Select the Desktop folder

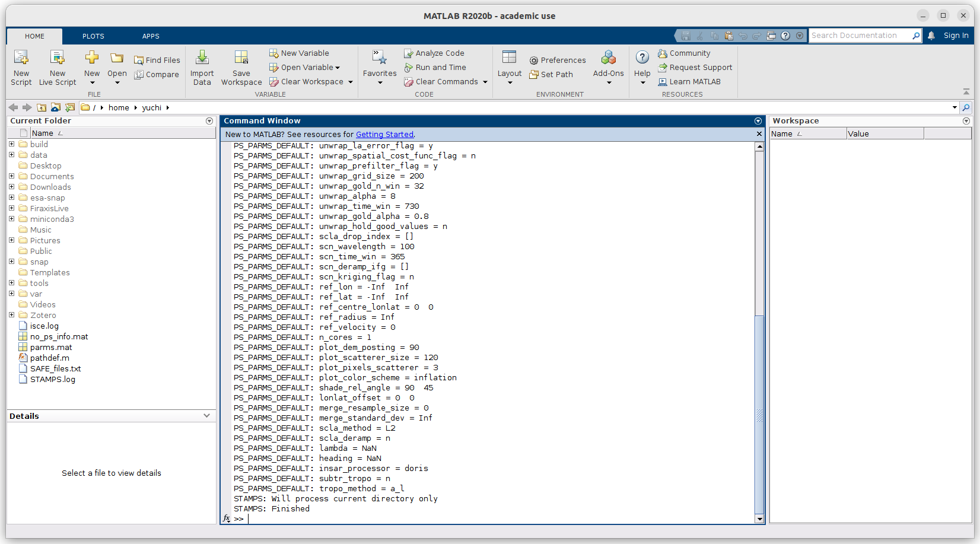point(46,166)
